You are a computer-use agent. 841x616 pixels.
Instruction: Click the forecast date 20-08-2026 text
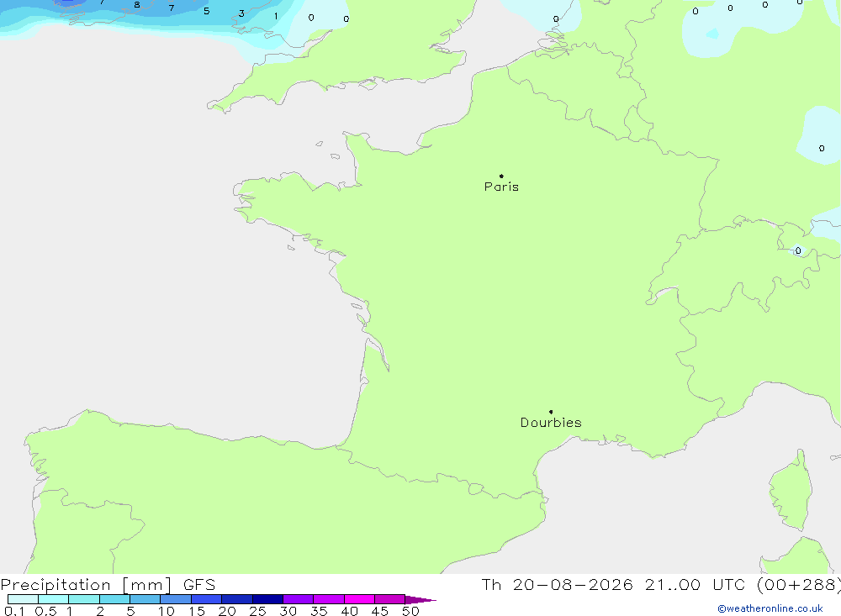coord(572,585)
